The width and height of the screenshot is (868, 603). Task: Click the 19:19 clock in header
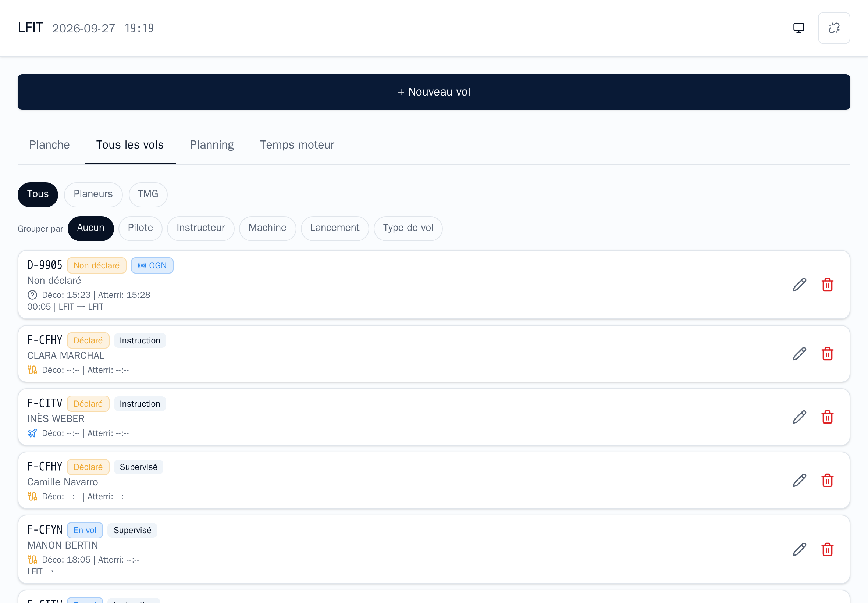click(139, 28)
